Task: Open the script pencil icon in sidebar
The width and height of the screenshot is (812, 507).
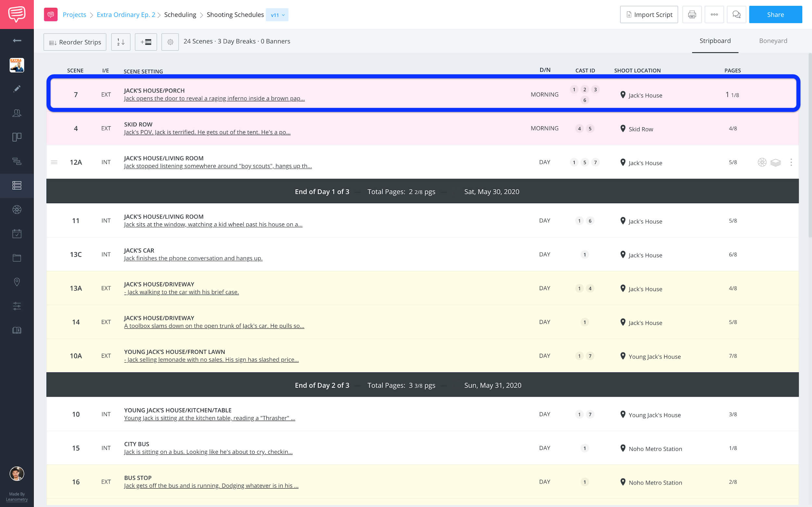Action: [17, 89]
